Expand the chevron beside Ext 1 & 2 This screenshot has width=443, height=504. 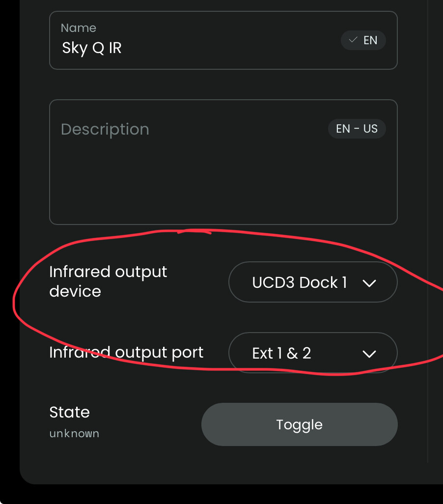click(369, 354)
